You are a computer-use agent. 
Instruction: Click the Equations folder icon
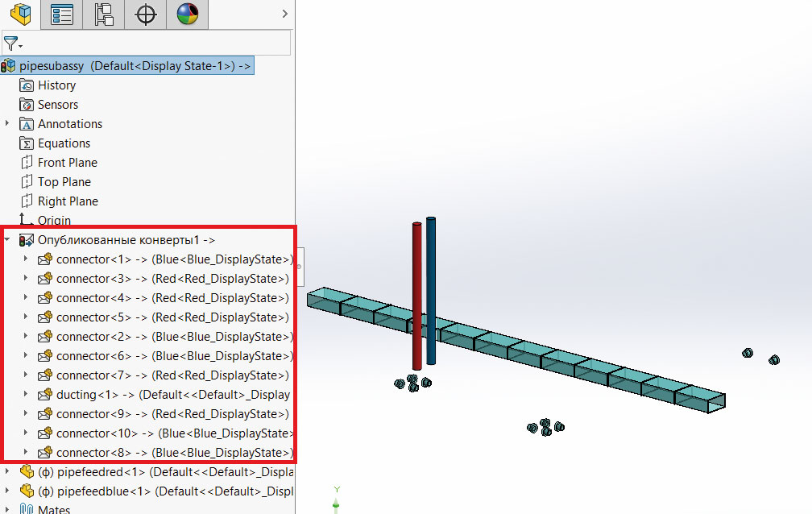[x=27, y=143]
